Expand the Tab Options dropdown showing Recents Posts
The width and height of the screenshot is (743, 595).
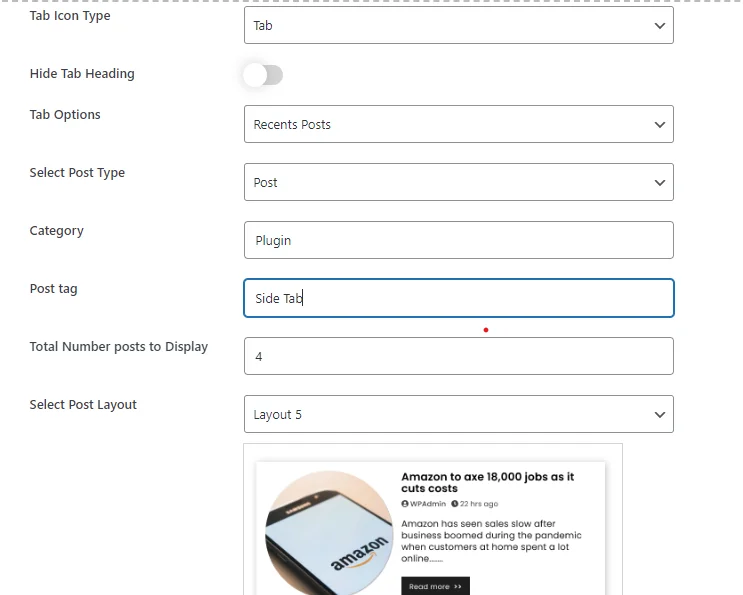tap(458, 125)
